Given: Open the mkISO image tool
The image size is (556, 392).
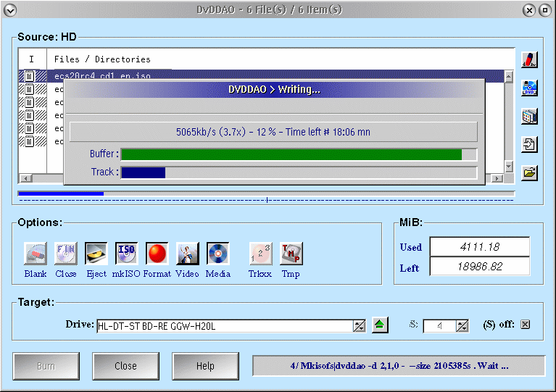Looking at the screenshot, I should click(x=127, y=254).
